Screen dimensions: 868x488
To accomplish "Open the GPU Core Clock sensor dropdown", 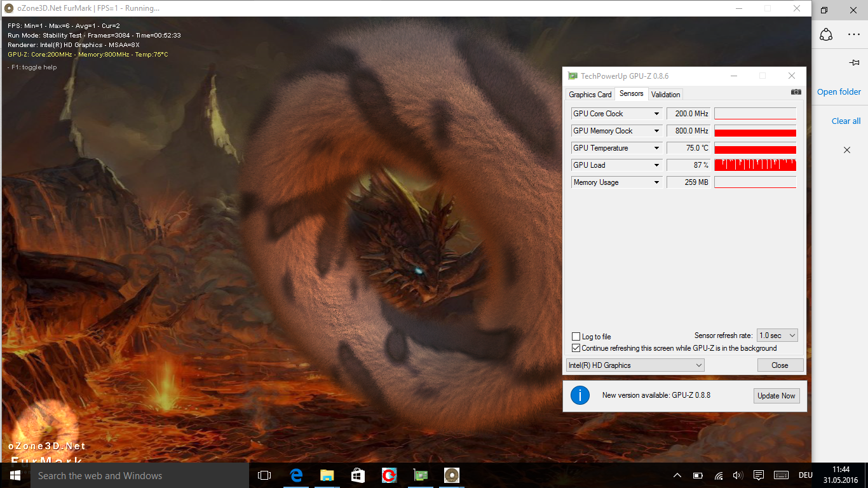I will (657, 114).
